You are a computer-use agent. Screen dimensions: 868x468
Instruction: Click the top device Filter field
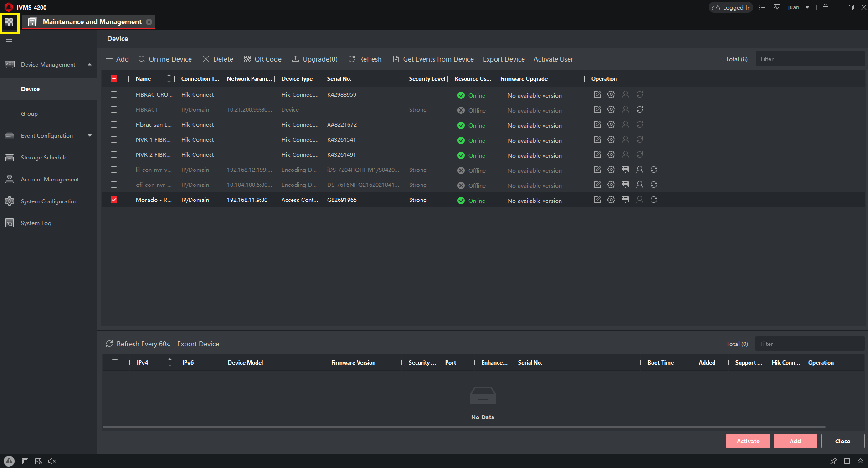coord(810,59)
